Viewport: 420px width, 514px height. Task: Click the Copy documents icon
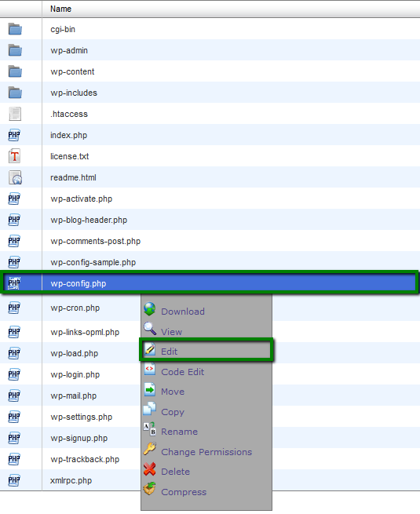149,409
